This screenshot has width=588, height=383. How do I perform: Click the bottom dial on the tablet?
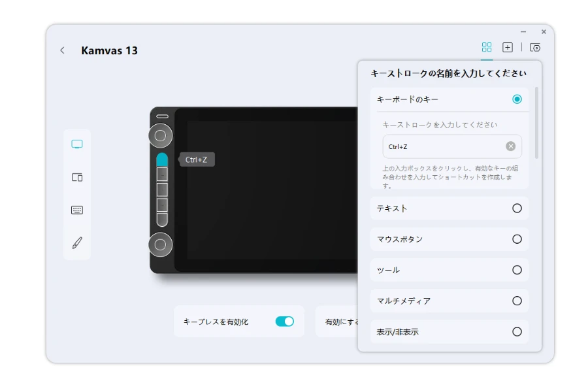click(160, 244)
